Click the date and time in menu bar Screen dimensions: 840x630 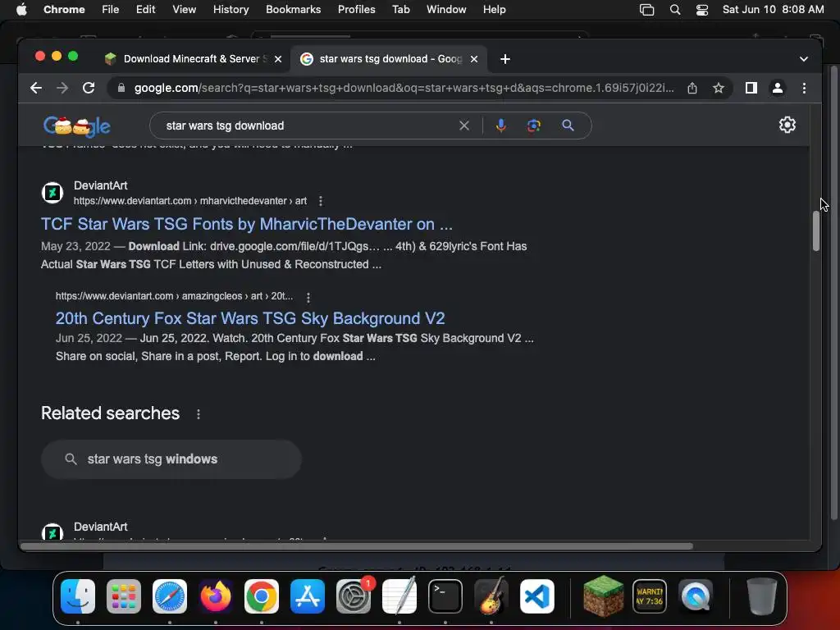(x=773, y=10)
